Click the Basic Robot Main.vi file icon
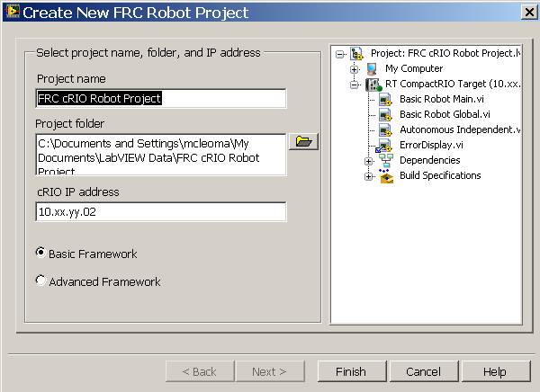The height and width of the screenshot is (392, 540). 385,100
